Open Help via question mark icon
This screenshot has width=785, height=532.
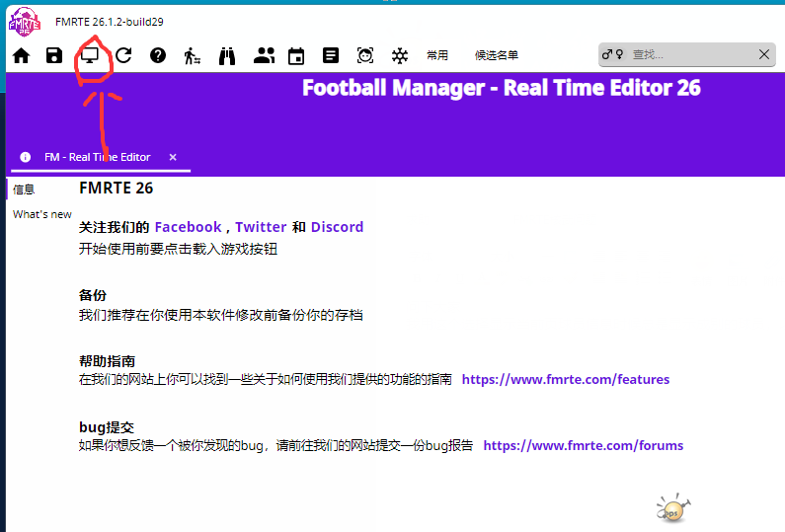tap(158, 56)
